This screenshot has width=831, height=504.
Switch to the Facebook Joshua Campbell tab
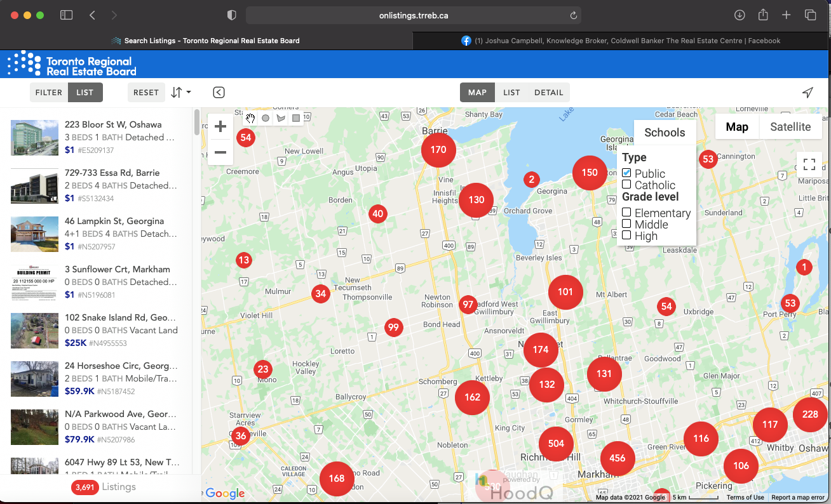coord(621,41)
